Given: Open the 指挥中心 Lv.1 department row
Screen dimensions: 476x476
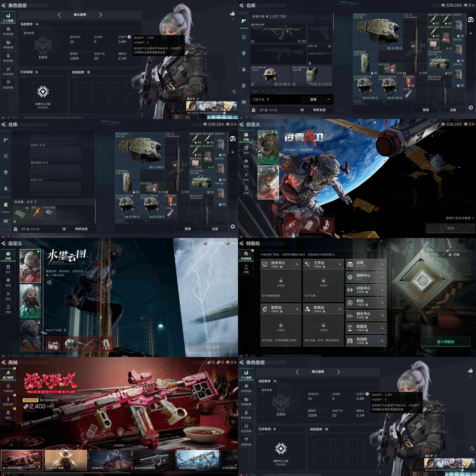Looking at the screenshot, I should pyautogui.click(x=366, y=277).
